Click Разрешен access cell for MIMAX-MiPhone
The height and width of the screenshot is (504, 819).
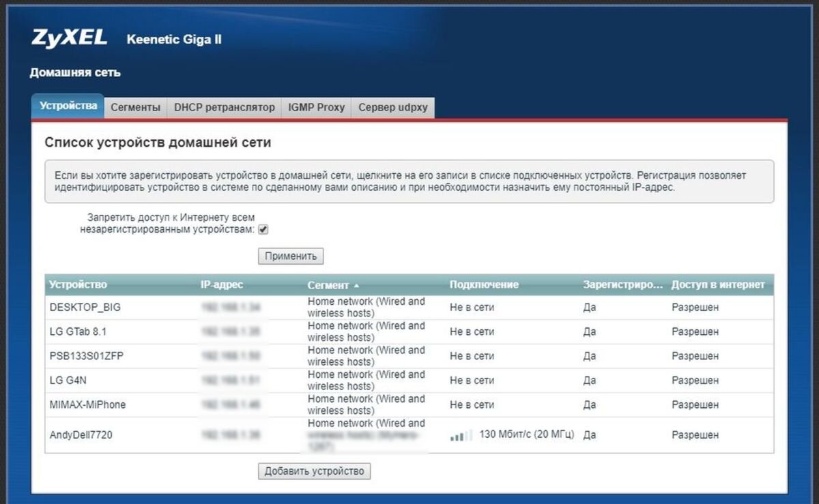point(695,405)
